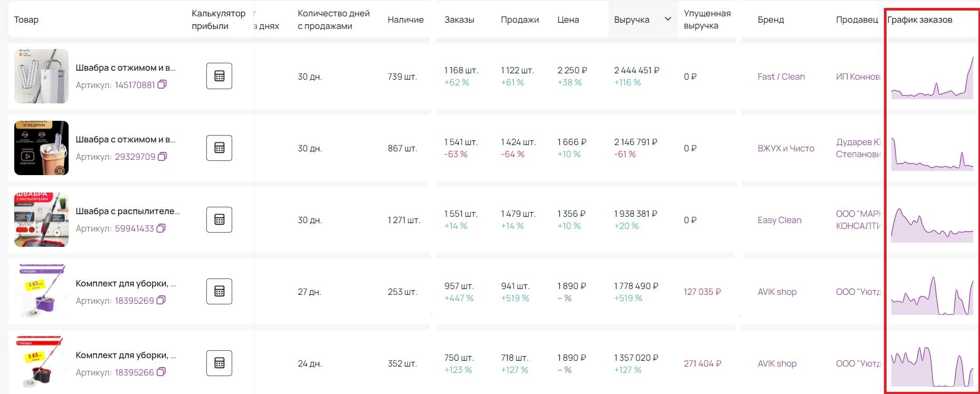
Task: Open Easy Clean brand link
Action: pyautogui.click(x=779, y=220)
